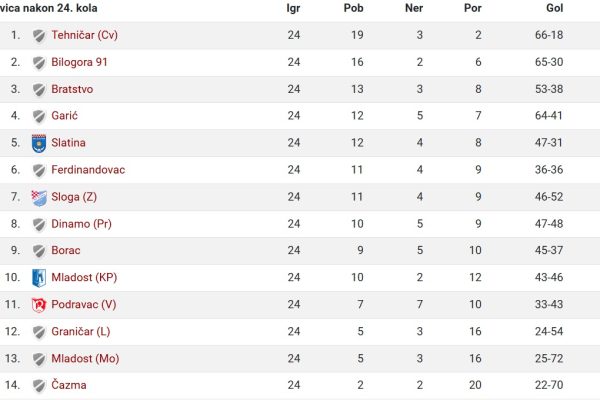
Task: Click the Mladost (KP) club crest icon
Action: point(39,278)
